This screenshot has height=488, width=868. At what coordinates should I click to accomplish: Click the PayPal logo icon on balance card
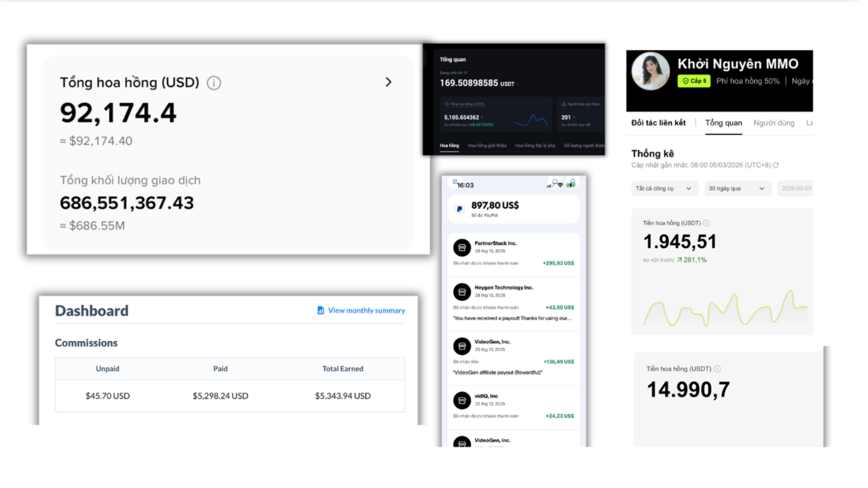460,209
